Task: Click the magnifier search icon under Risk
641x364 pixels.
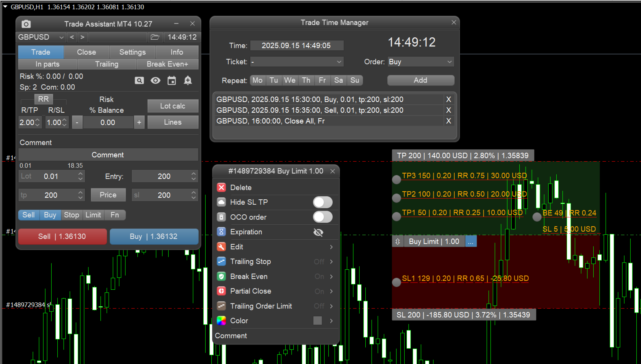Action: click(139, 80)
